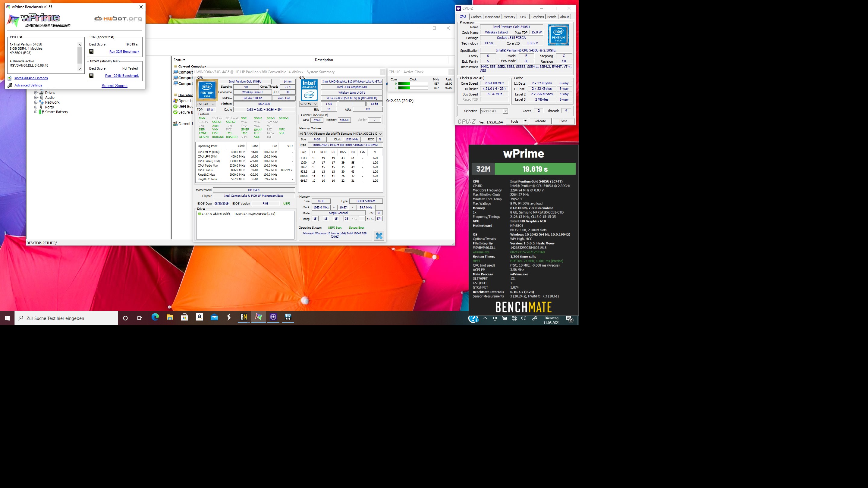Open the Mail app from the taskbar
This screenshot has width=868, height=488.
coord(214,318)
